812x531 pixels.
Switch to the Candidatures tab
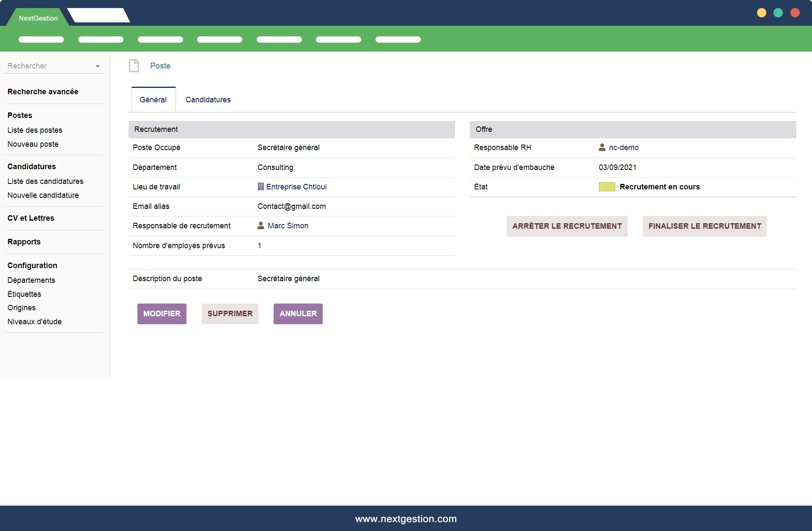[x=208, y=100]
